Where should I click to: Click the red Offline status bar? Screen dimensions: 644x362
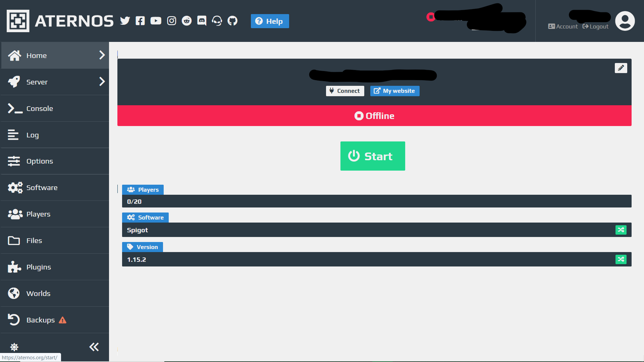click(x=374, y=116)
